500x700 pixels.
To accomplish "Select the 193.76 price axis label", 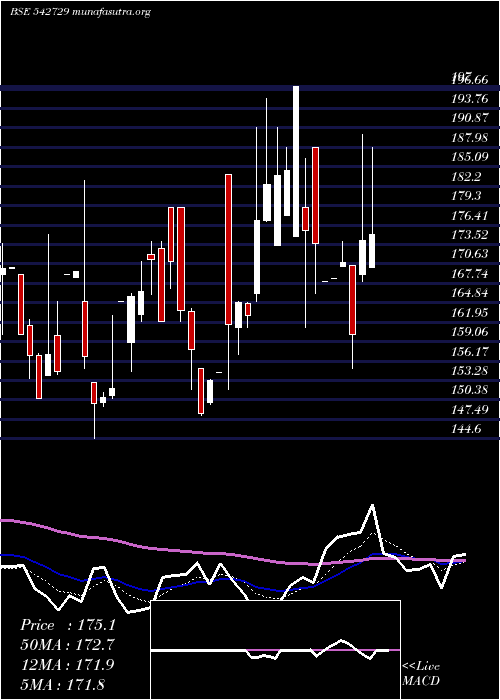I will [470, 99].
